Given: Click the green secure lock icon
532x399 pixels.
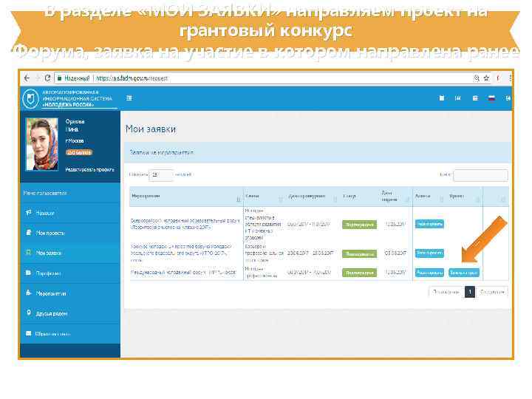Looking at the screenshot, I should 59,78.
